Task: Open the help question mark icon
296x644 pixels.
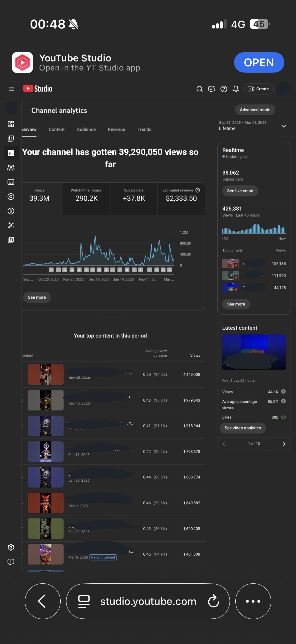Action: pyautogui.click(x=224, y=89)
